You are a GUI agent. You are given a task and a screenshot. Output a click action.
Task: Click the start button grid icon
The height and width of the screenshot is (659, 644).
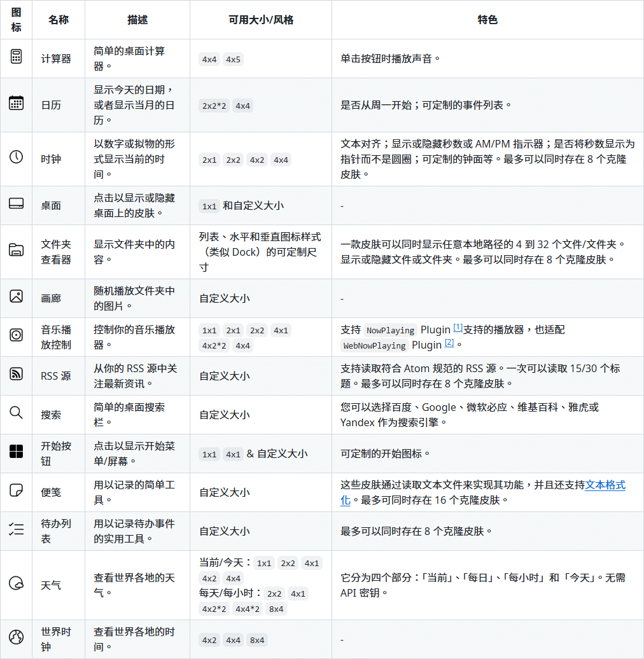(x=16, y=452)
